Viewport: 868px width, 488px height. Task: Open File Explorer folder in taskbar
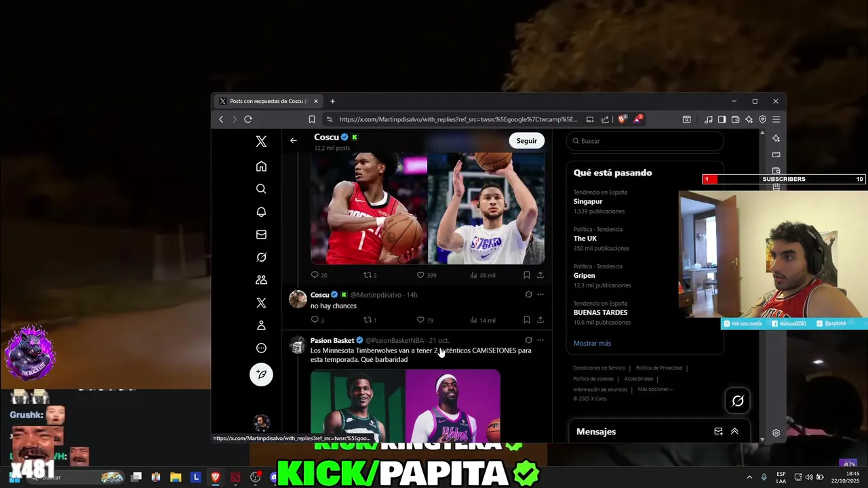(x=176, y=477)
